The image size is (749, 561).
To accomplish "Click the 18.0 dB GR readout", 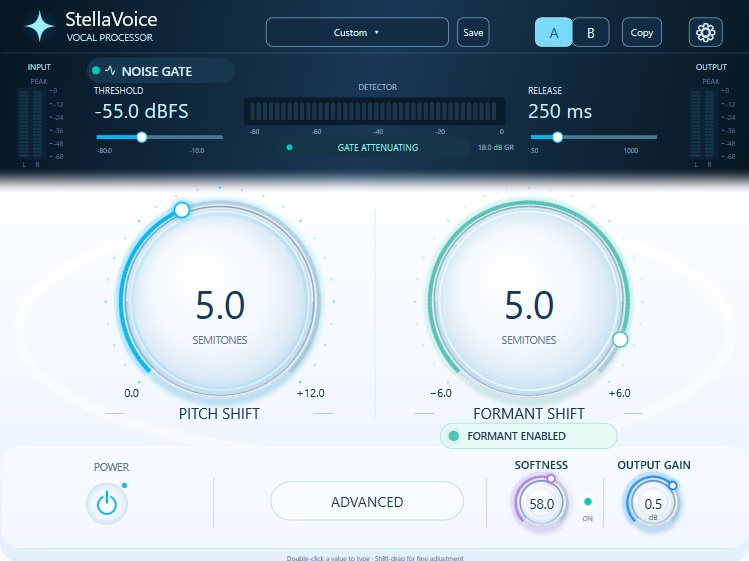I will (496, 148).
